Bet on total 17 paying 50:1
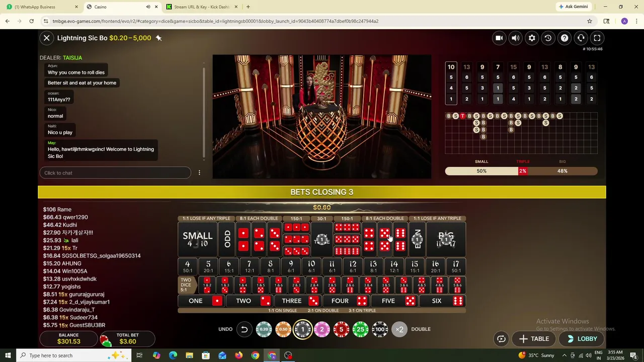The width and height of the screenshot is (644, 362). coord(456,266)
